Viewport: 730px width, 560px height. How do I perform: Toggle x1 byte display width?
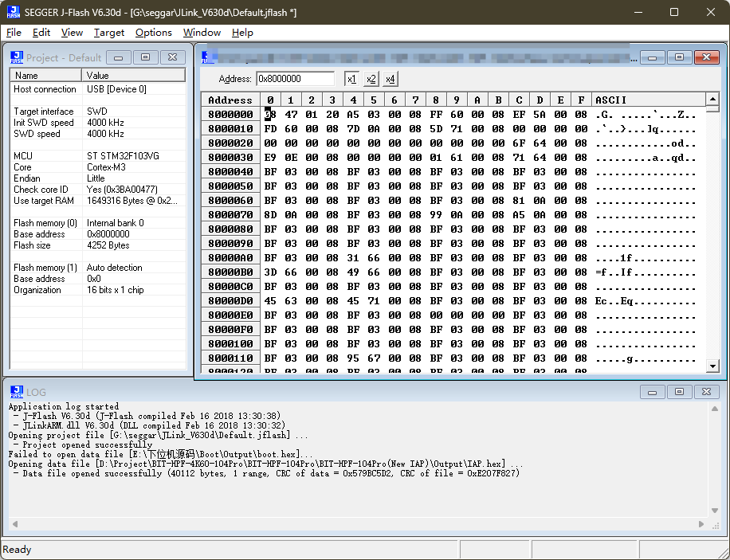tap(351, 78)
